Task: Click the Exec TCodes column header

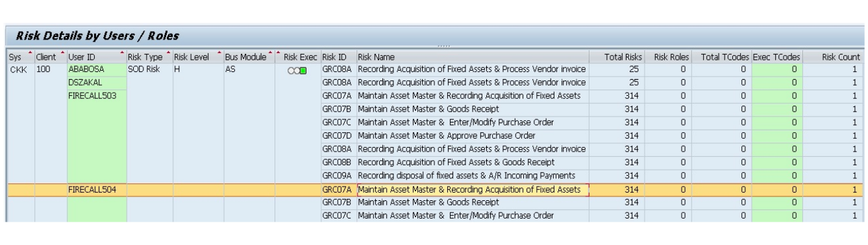Action: pyautogui.click(x=776, y=57)
